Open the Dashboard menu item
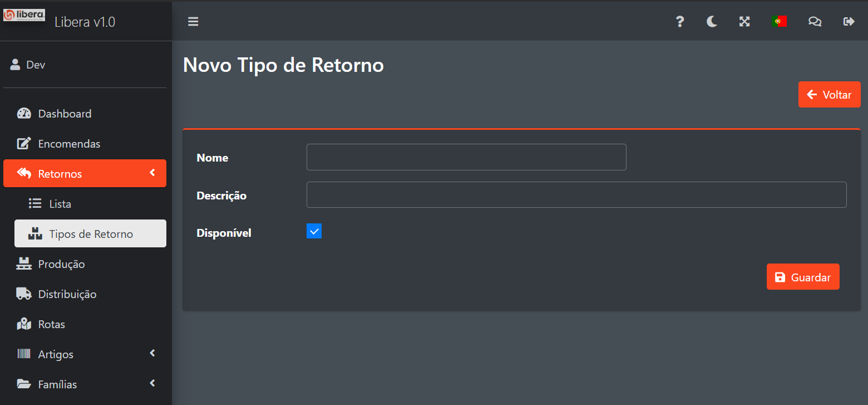 [x=65, y=114]
